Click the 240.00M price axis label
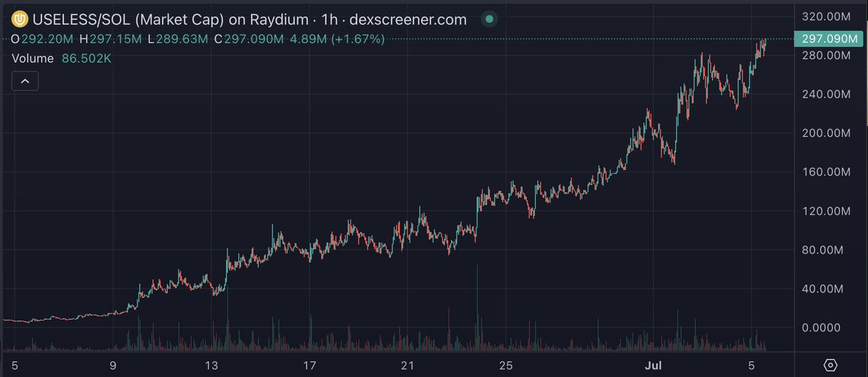 825,94
